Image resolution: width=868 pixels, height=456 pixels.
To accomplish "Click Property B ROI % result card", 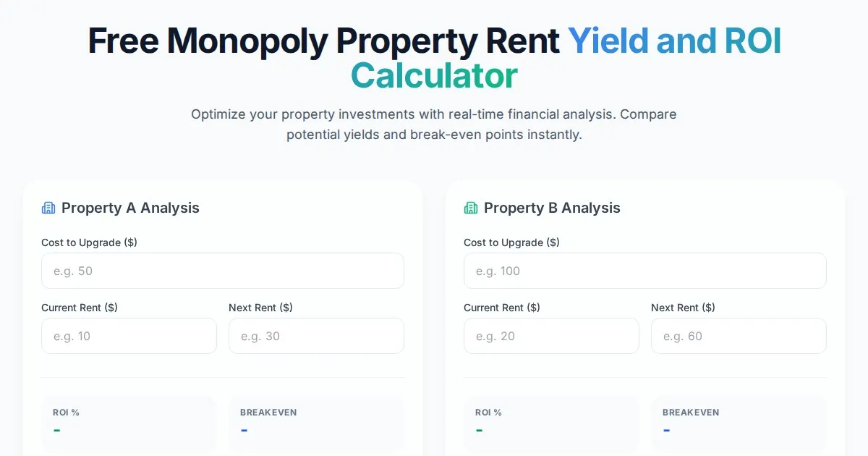I will [551, 423].
